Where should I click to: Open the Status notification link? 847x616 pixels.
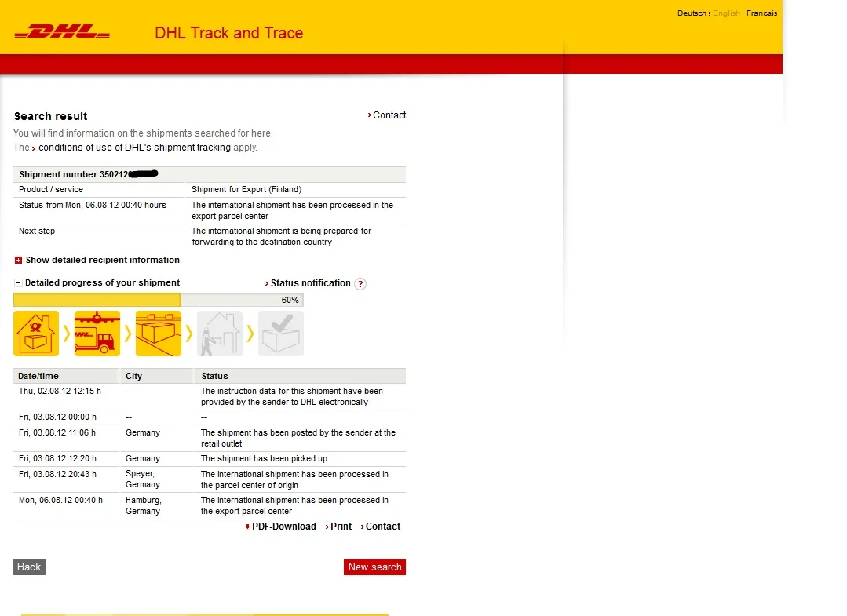(x=310, y=283)
